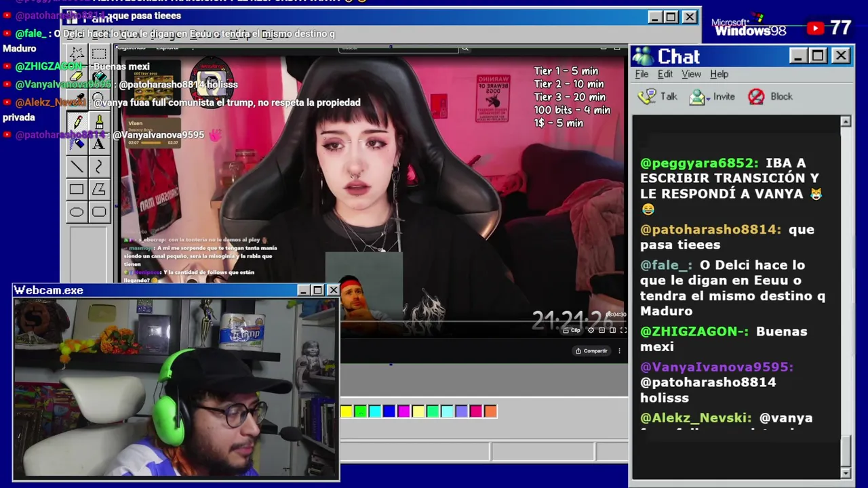Open the Help menu in Chat window
Screen dimensions: 868x488
719,74
